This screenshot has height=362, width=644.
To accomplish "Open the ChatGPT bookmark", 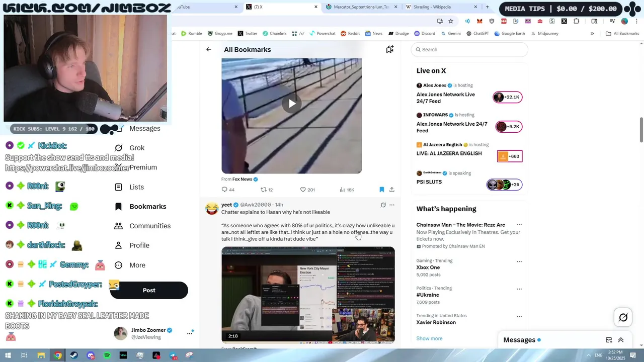I will pyautogui.click(x=477, y=34).
